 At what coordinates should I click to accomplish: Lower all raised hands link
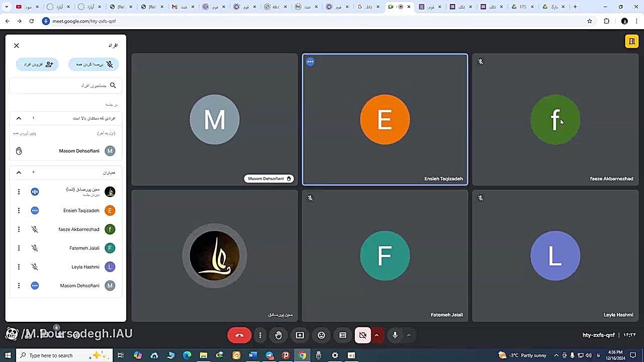click(25, 133)
